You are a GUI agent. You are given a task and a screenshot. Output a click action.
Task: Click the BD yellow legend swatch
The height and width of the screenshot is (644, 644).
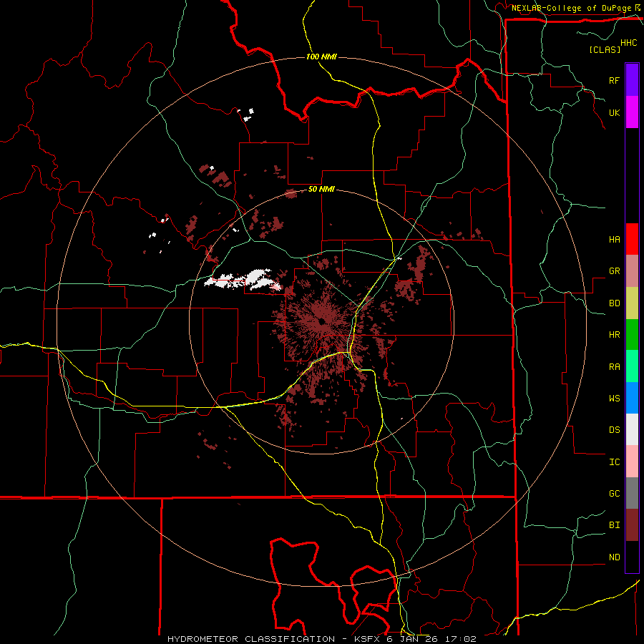632,303
